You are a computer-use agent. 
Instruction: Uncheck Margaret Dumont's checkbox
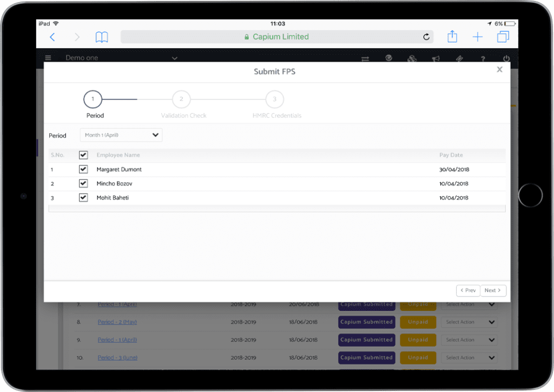pos(83,169)
